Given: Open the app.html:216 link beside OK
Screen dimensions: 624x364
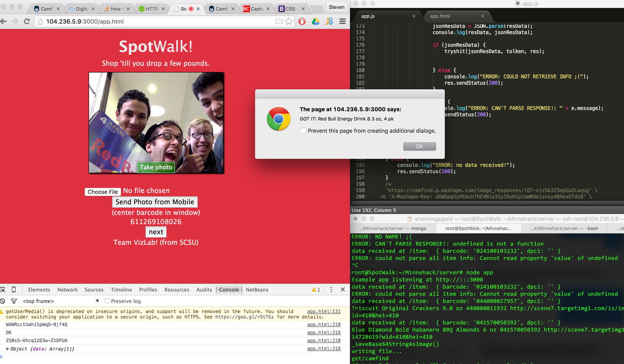Looking at the screenshot, I should point(324,332).
